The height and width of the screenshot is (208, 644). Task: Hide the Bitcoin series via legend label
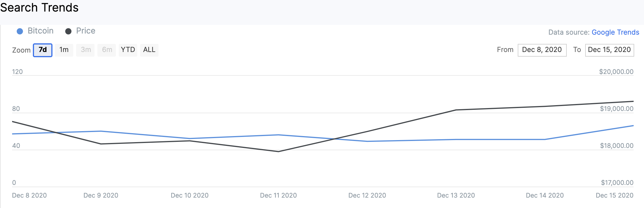click(x=40, y=31)
